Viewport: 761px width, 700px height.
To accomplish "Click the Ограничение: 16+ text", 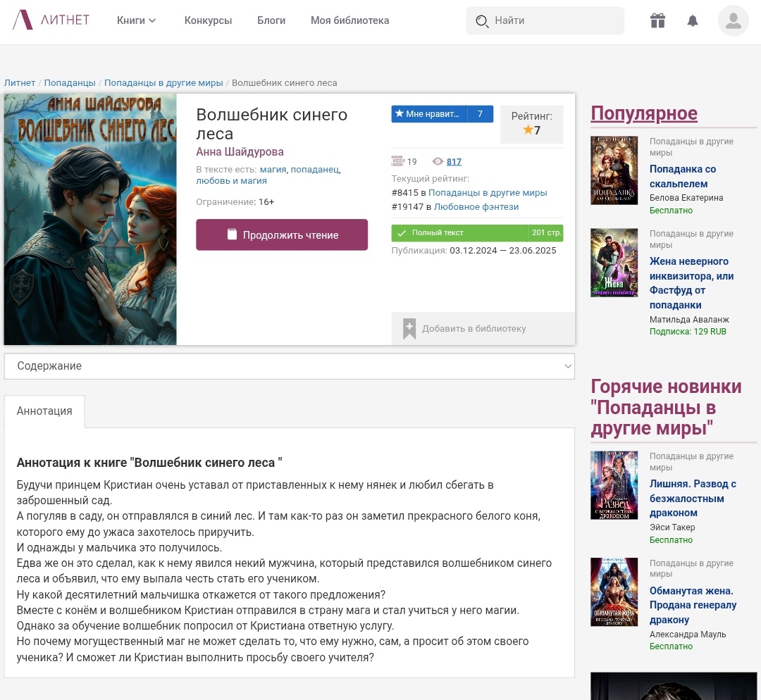I will click(235, 202).
